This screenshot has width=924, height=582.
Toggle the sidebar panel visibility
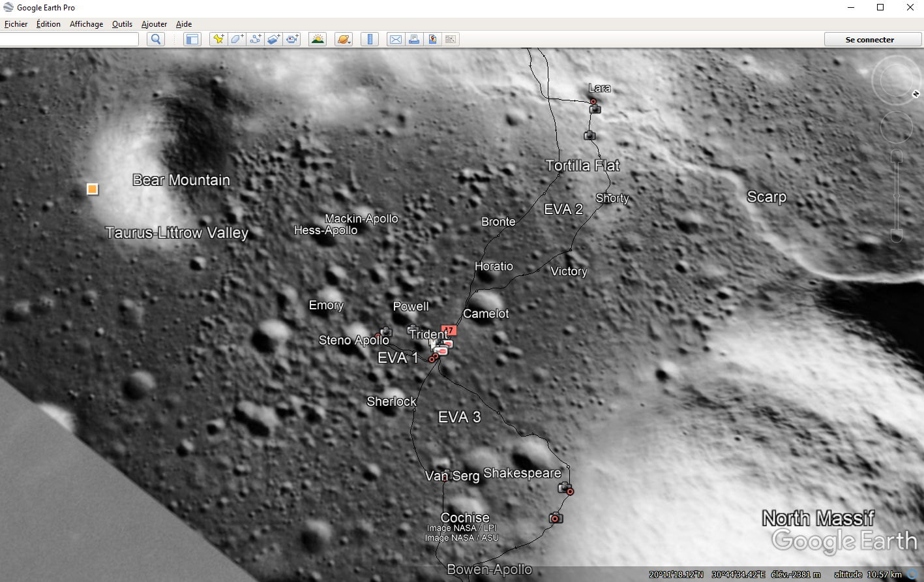(192, 39)
